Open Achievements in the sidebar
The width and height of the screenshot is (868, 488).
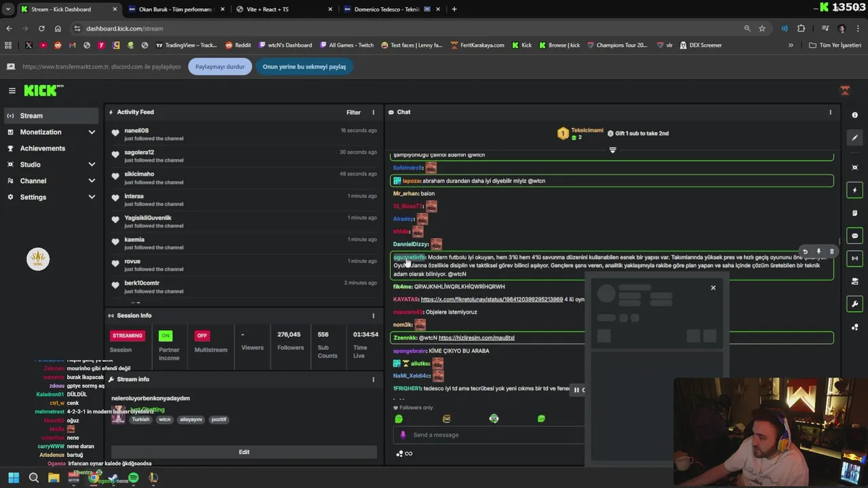coord(52,148)
